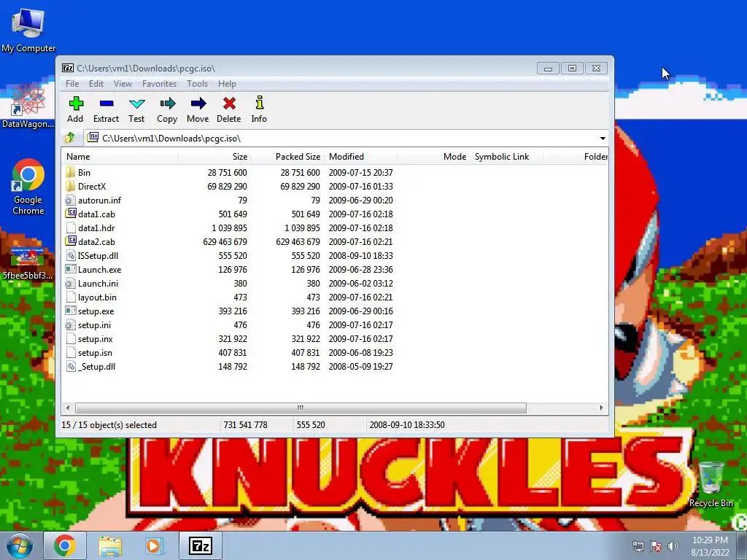Select the setup.ini file row

point(335,324)
